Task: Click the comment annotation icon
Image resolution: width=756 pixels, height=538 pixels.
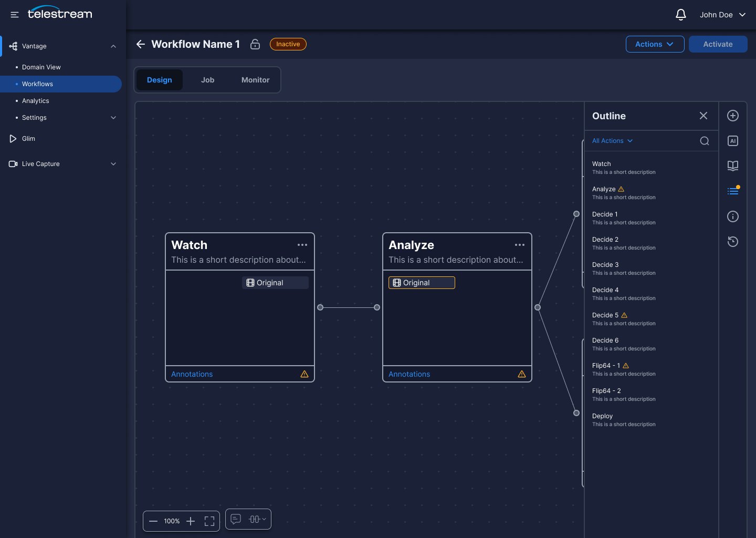Action: 236,519
